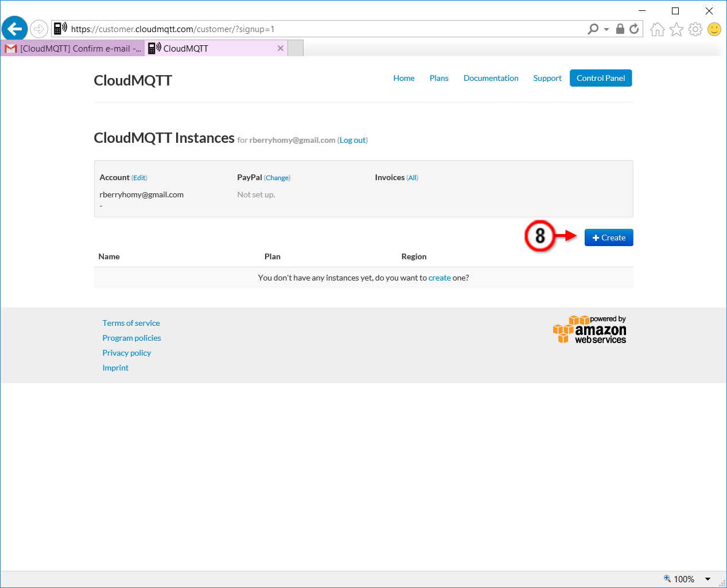The image size is (727, 588).
Task: Select the CloudMQTT browser tab
Action: coord(216,49)
